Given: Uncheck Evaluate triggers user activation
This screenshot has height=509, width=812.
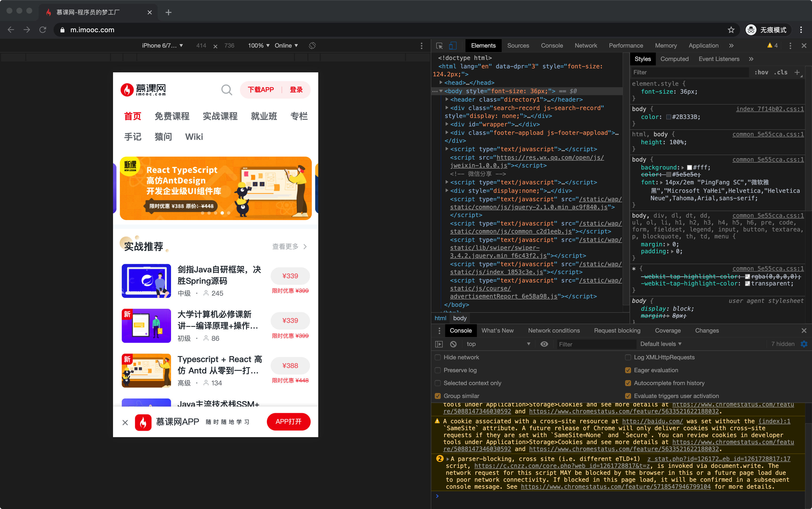Looking at the screenshot, I should coord(628,396).
